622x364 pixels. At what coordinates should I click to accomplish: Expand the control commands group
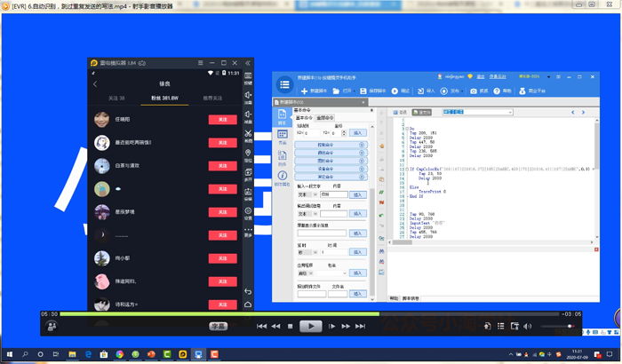[331, 145]
